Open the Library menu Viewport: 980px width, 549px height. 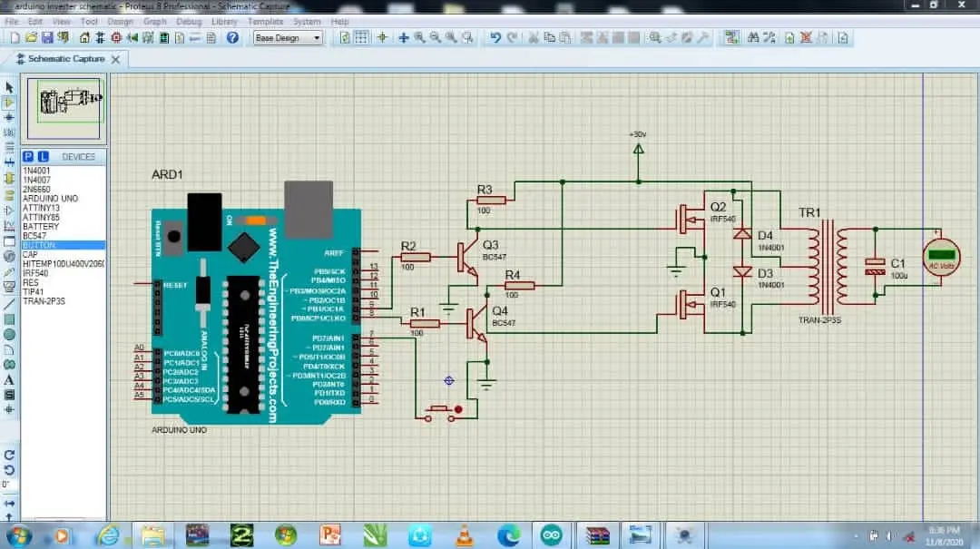click(224, 21)
